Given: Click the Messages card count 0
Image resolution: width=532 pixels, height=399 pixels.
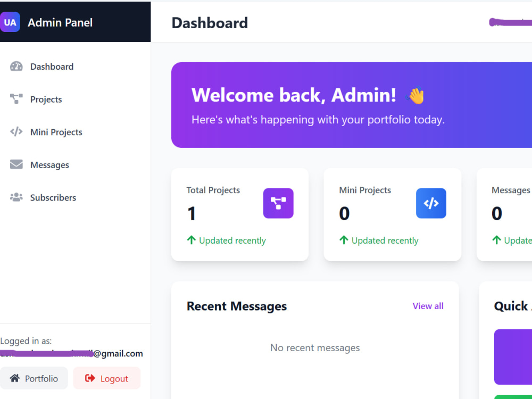Looking at the screenshot, I should 497,213.
